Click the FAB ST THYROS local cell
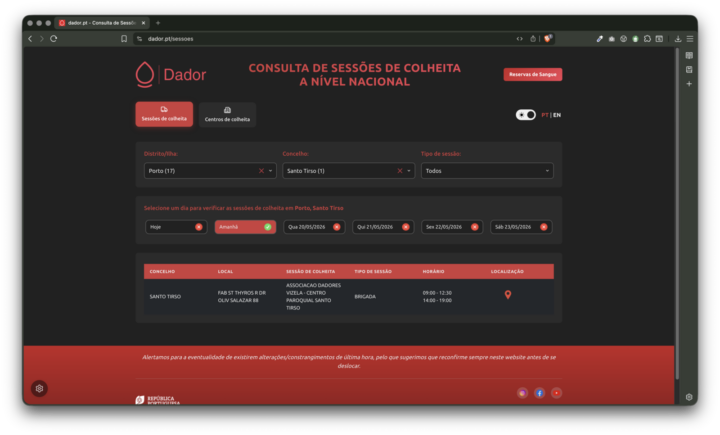Viewport: 720px width, 435px height. pyautogui.click(x=242, y=297)
